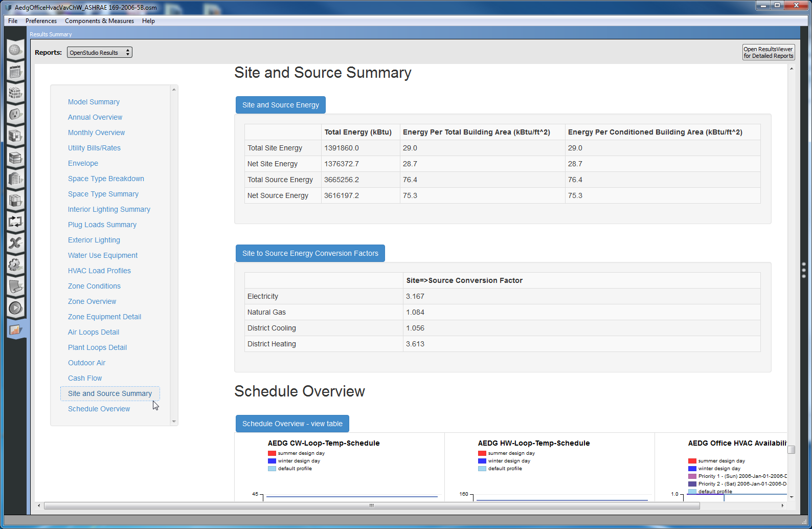Click the report vertical scrollbar down arrow
Screen dimensions: 812x529
(792, 497)
